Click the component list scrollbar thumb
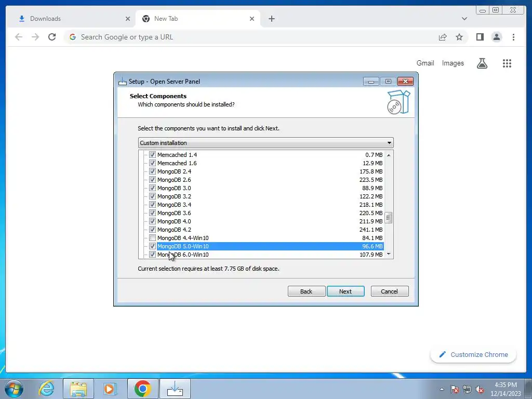 (389, 218)
